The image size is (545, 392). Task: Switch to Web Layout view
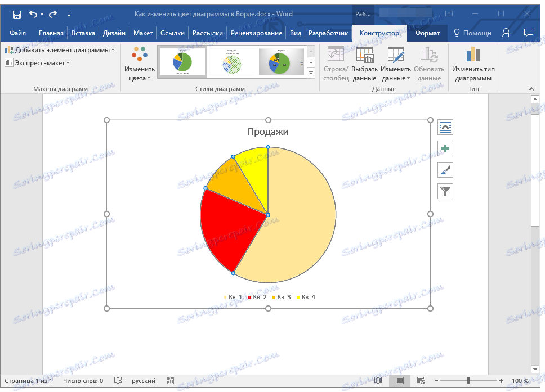coord(421,381)
